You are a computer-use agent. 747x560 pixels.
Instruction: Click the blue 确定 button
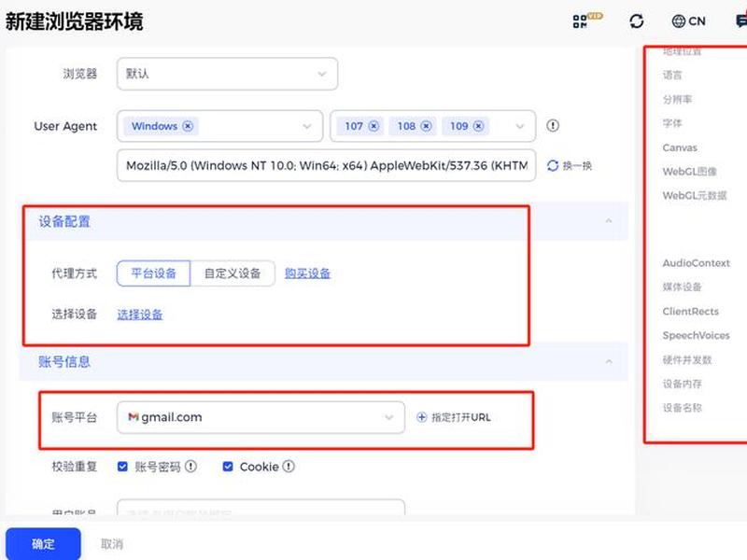(x=43, y=544)
